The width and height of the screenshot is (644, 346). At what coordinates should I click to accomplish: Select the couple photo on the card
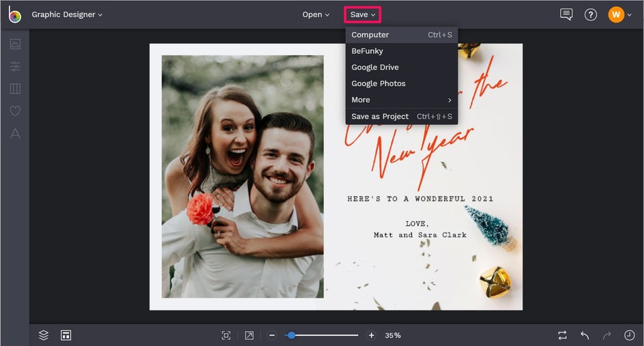click(x=242, y=177)
